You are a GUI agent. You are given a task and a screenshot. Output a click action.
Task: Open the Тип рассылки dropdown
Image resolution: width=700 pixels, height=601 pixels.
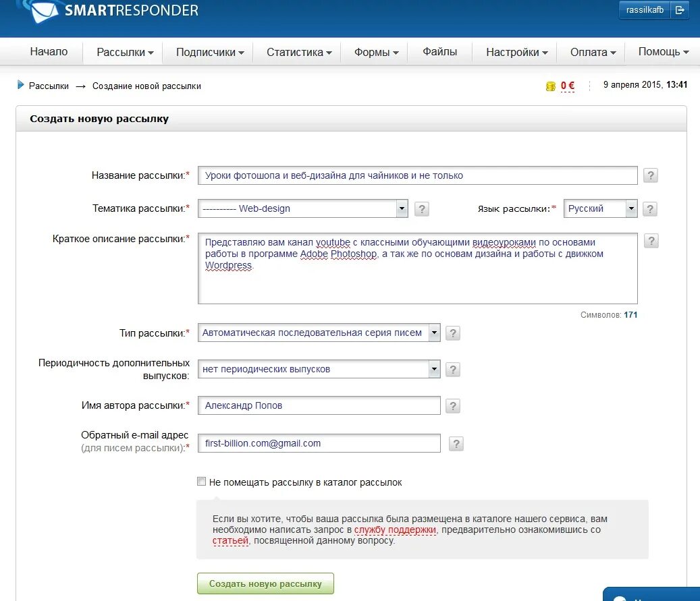tap(319, 333)
